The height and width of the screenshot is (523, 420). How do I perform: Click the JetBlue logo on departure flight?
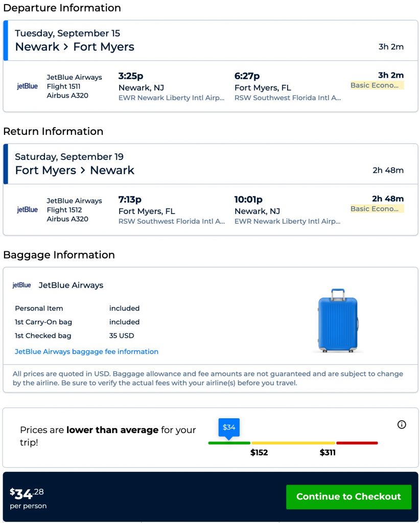click(27, 86)
